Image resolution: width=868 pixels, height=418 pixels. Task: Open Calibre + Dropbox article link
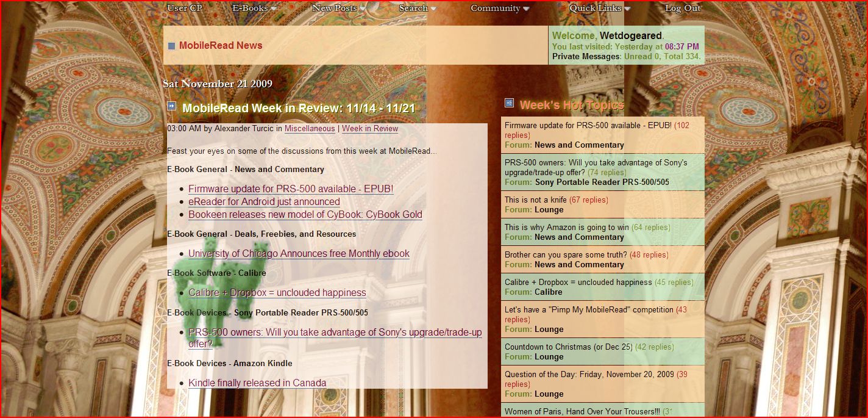[x=277, y=293]
